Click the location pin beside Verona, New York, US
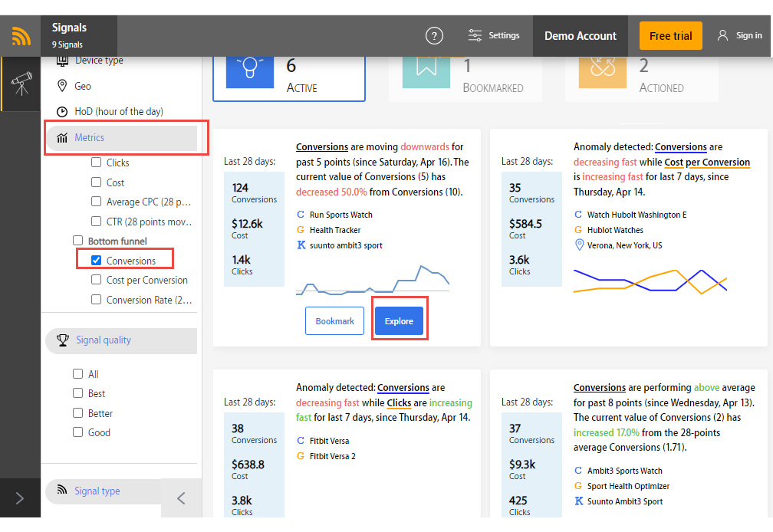Viewport: 773px width, 532px height. click(x=579, y=245)
